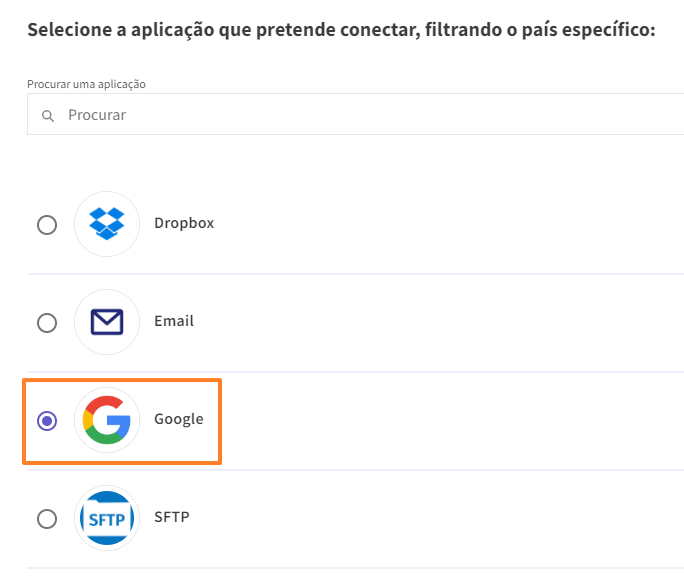Screen dimensions: 684x580
Task: Click blank space in the SFTP row
Action: click(436, 518)
